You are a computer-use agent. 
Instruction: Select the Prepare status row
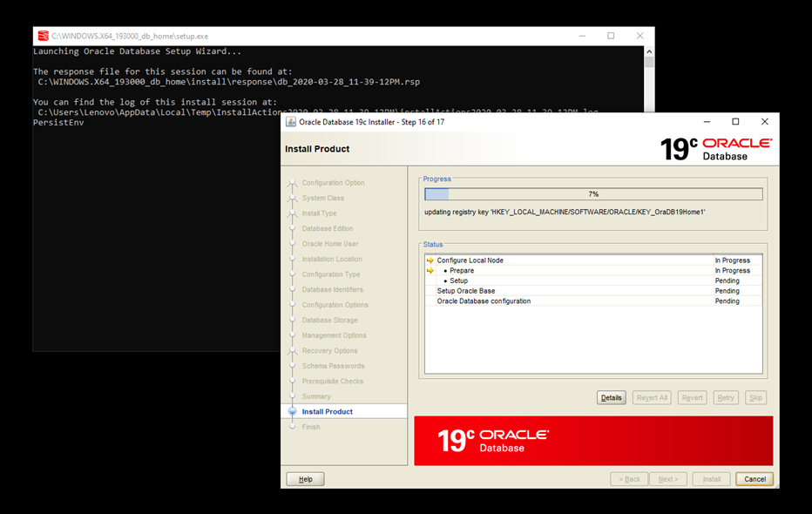click(593, 271)
